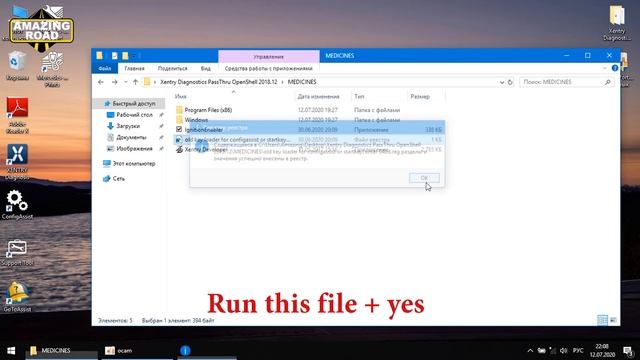Viewport: 640px width, 360px height.
Task: Open the Xentry Diagnostics desktop folder
Action: tap(616, 23)
